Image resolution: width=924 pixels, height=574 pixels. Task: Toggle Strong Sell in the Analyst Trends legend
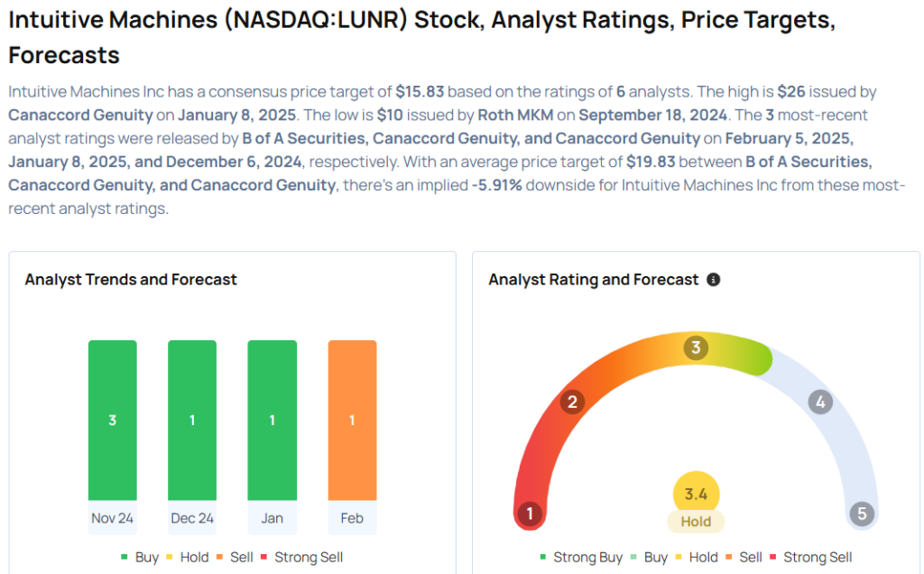(301, 557)
